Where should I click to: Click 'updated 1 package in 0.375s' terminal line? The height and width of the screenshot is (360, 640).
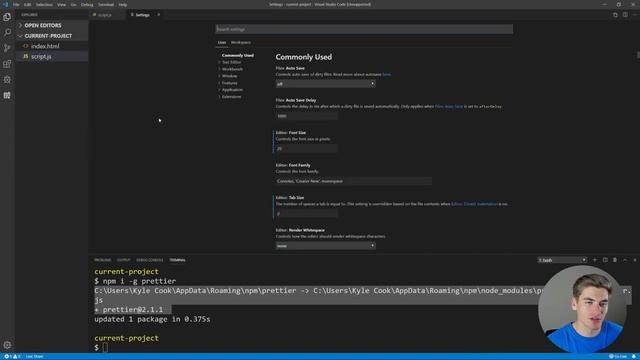152,319
